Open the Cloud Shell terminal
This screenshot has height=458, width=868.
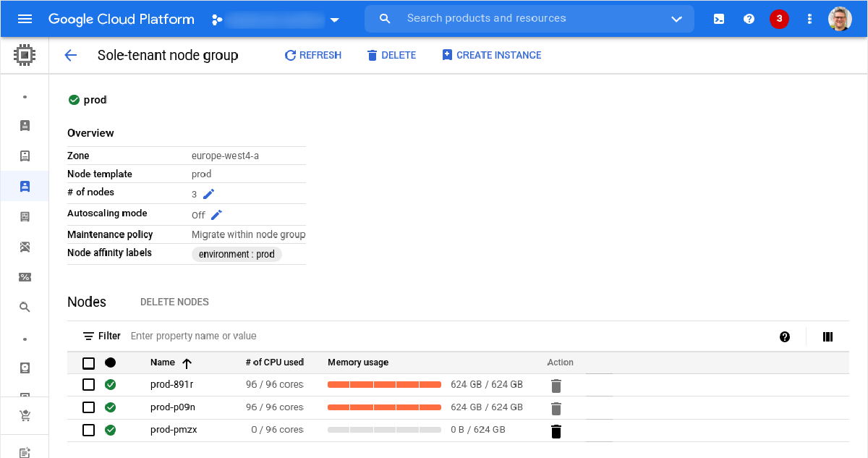[718, 19]
